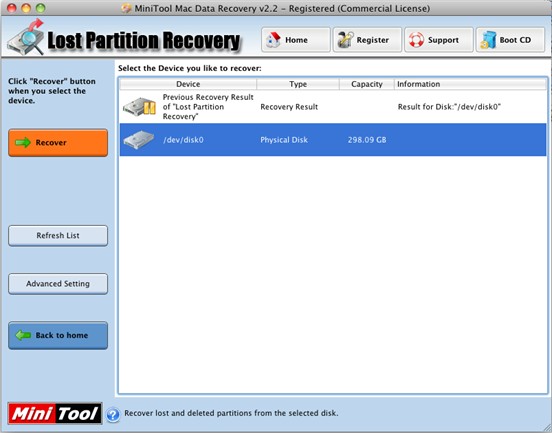Click Lost Partition Recovery magnifier disk icon
The height and width of the screenshot is (433, 552).
[x=26, y=38]
